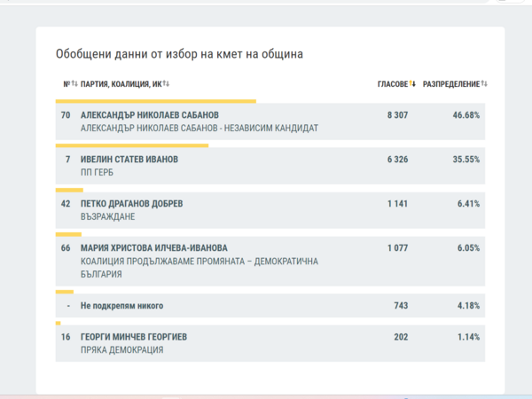Click the ПРЯКА ДЕМОКРАЦИЯ party label
Screen dimensions: 532x399
click(x=121, y=350)
